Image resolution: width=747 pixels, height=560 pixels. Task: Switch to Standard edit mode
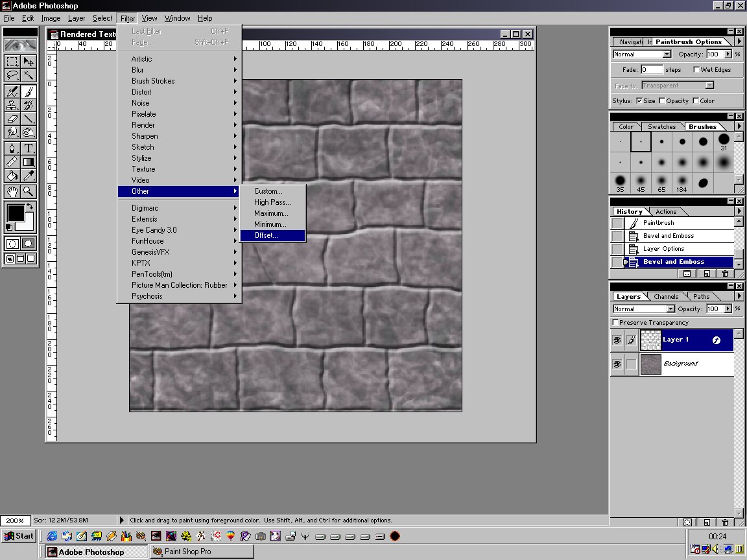[12, 244]
